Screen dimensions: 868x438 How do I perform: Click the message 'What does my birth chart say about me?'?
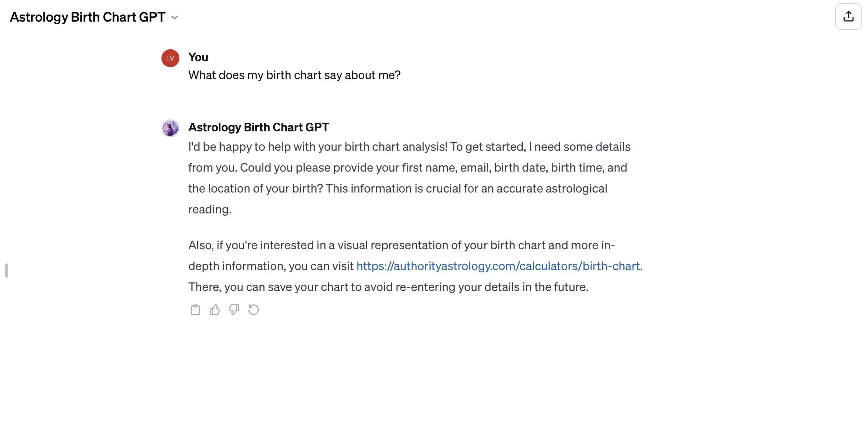point(294,75)
